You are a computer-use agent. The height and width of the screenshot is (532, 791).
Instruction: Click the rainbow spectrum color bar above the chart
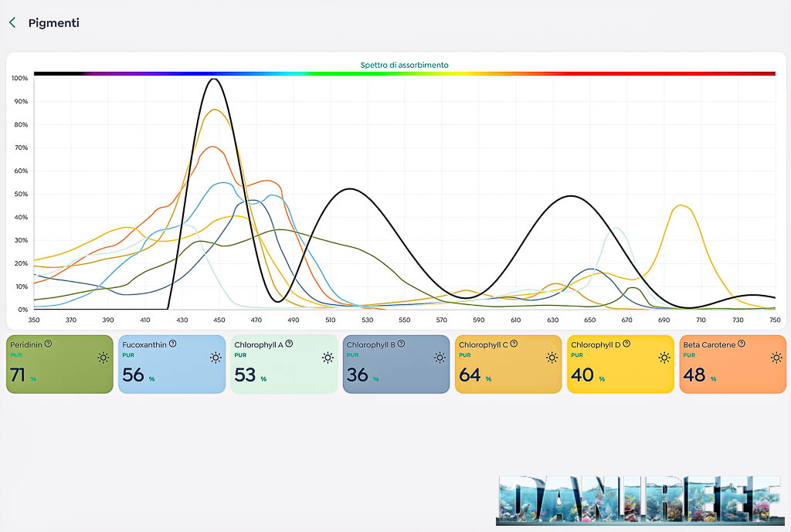coord(404,74)
